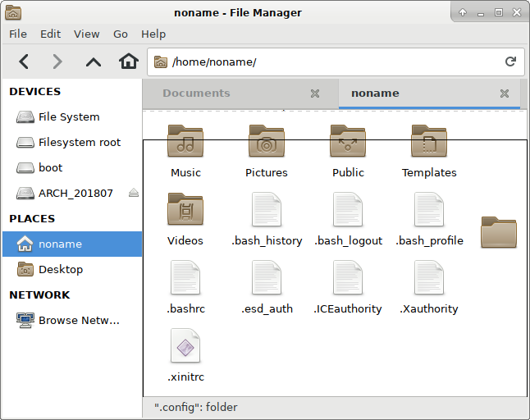Reload the folder using the refresh icon
This screenshot has height=420, width=530.
(509, 62)
